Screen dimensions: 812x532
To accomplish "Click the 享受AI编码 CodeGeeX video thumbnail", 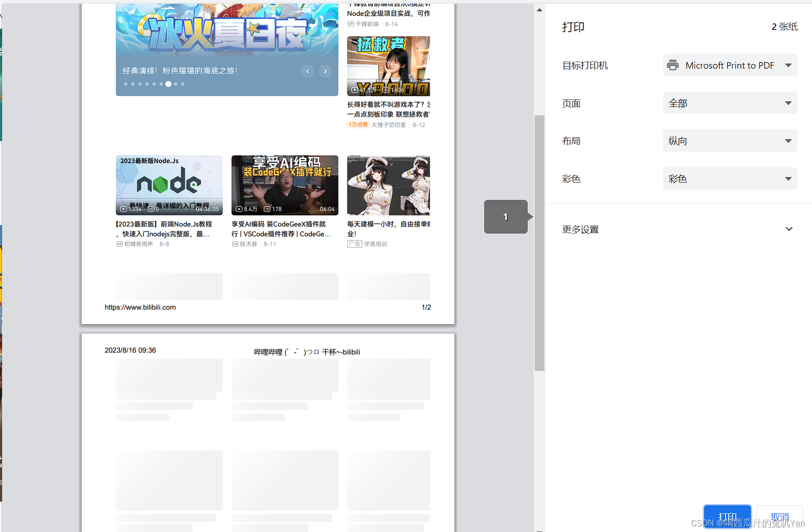I will 285,185.
